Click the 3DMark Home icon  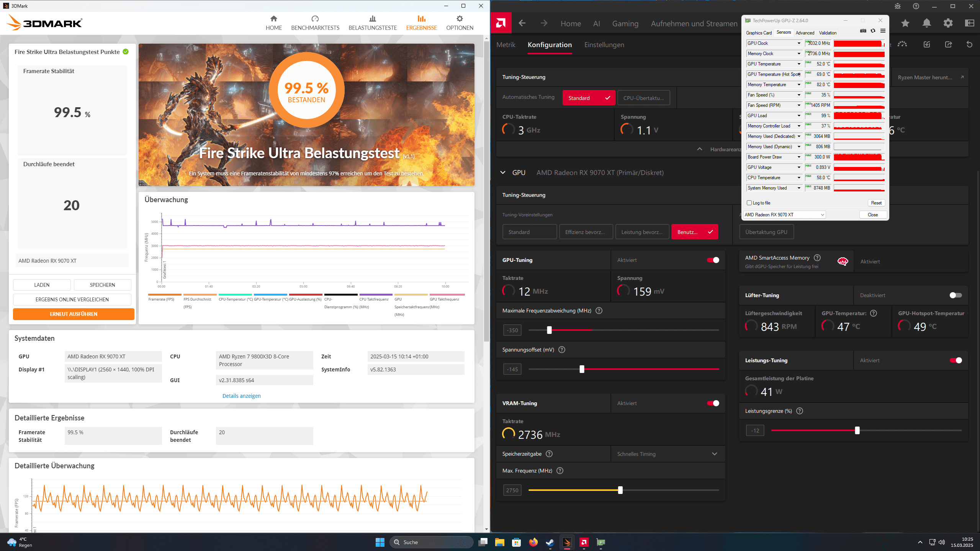[x=273, y=22]
